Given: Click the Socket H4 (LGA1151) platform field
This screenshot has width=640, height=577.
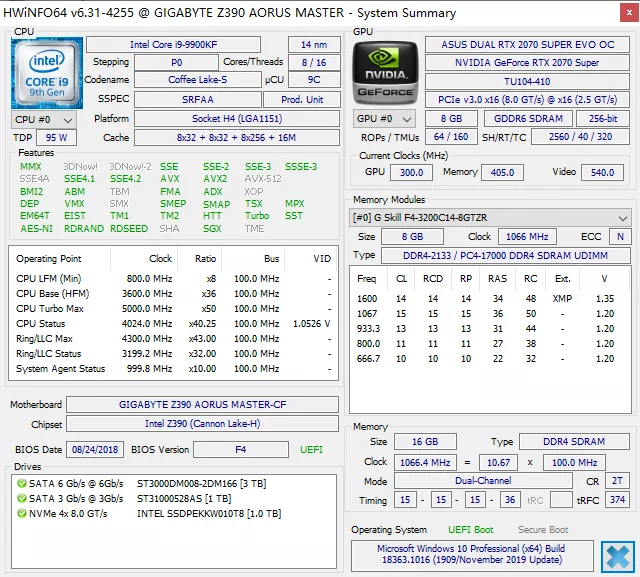Looking at the screenshot, I should (x=237, y=119).
